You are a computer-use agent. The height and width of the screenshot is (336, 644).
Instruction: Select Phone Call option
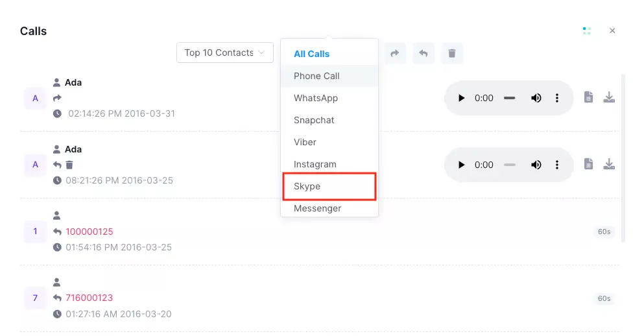(329, 76)
